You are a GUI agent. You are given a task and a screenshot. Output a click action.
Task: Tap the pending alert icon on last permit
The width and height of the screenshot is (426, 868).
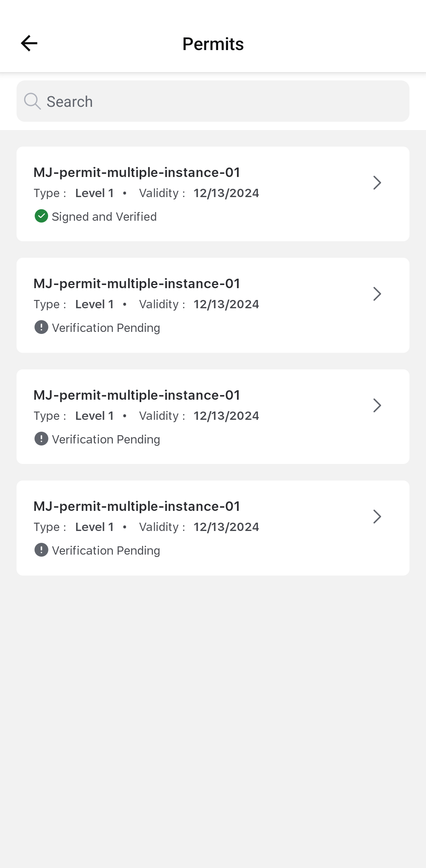pos(41,550)
